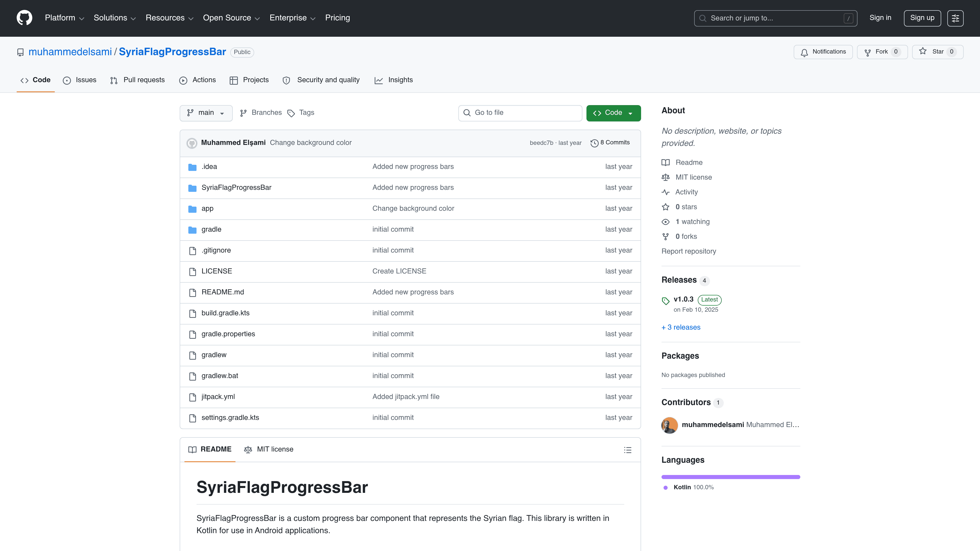Expand the Platform menu
This screenshot has width=980, height=551.
coord(64,18)
